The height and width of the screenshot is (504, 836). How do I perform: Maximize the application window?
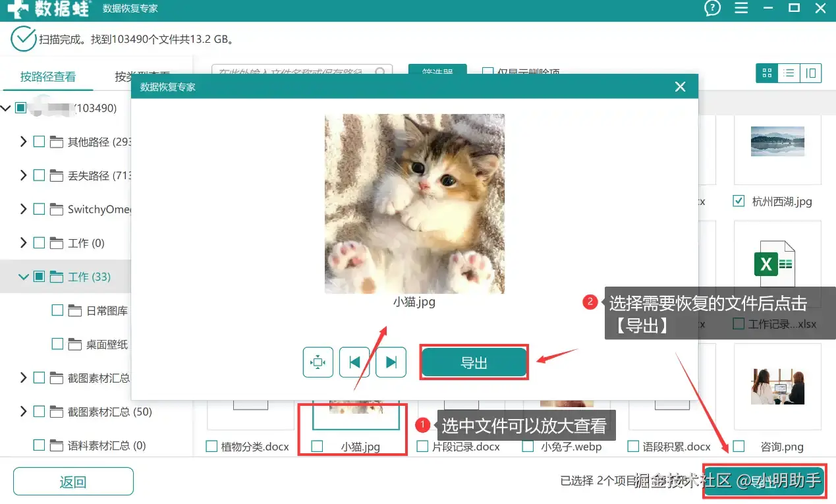click(794, 9)
